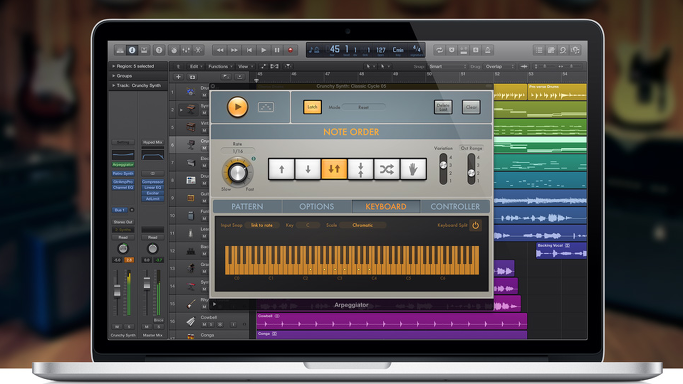Screen dimensions: 683x384
Task: Click the duplicate track button
Action: click(x=192, y=77)
